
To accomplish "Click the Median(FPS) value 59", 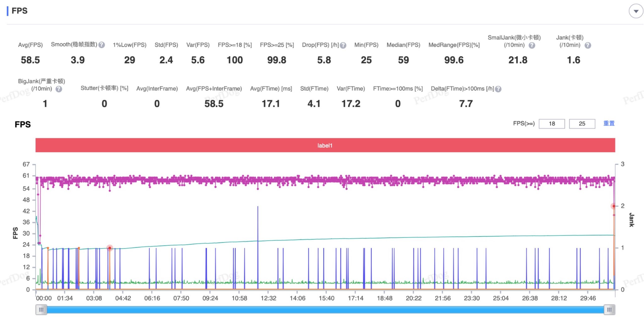I will click(x=403, y=60).
